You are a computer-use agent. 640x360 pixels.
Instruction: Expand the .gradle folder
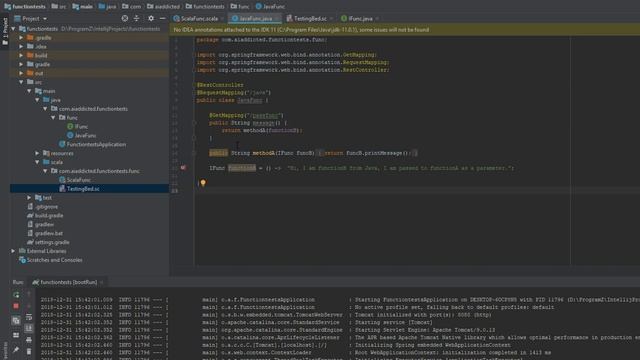(x=21, y=38)
